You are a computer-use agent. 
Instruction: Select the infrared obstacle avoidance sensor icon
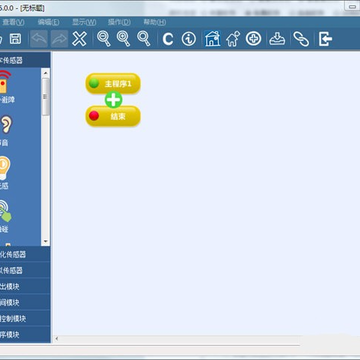point(5,82)
